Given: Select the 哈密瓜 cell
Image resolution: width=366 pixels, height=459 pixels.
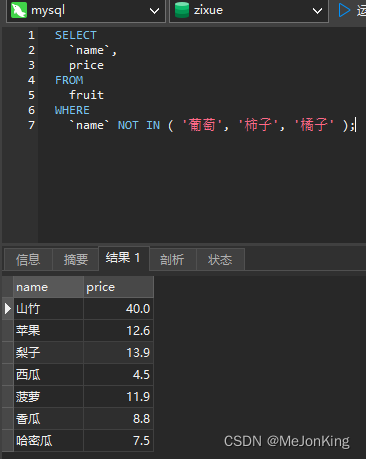Looking at the screenshot, I should pos(48,441).
